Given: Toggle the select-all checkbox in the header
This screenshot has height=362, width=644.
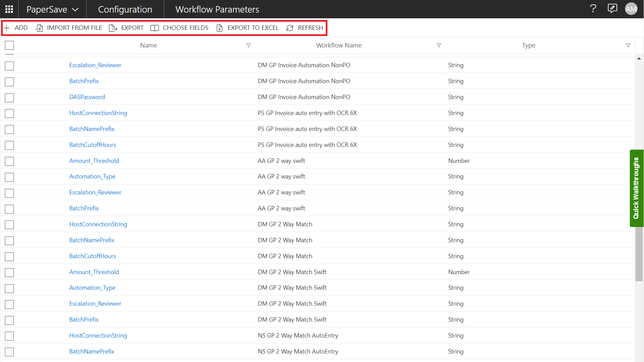Looking at the screenshot, I should pyautogui.click(x=10, y=45).
